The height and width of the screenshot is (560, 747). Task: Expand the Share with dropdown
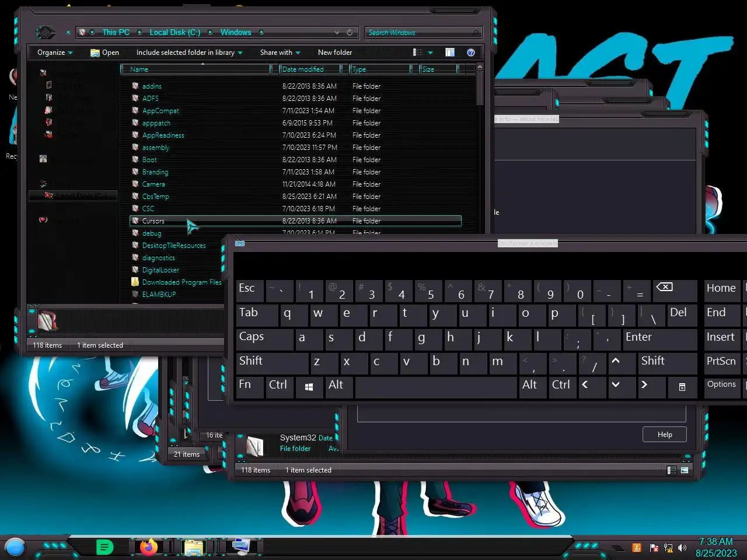pos(280,52)
